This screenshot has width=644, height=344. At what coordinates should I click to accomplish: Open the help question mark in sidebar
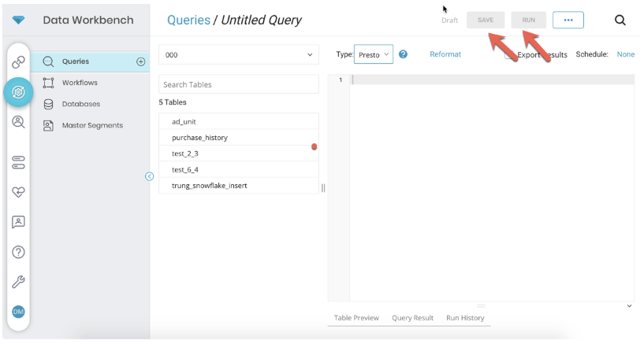click(18, 252)
